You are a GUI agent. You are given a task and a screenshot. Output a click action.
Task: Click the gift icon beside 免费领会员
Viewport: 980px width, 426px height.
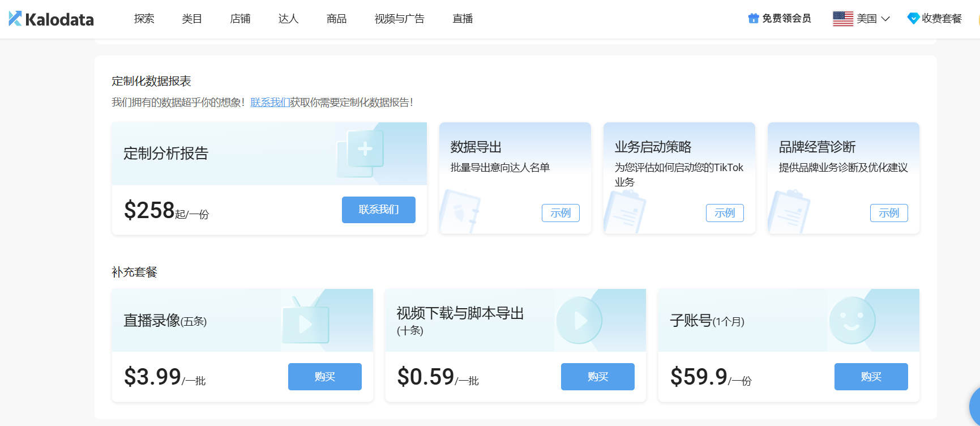(754, 19)
